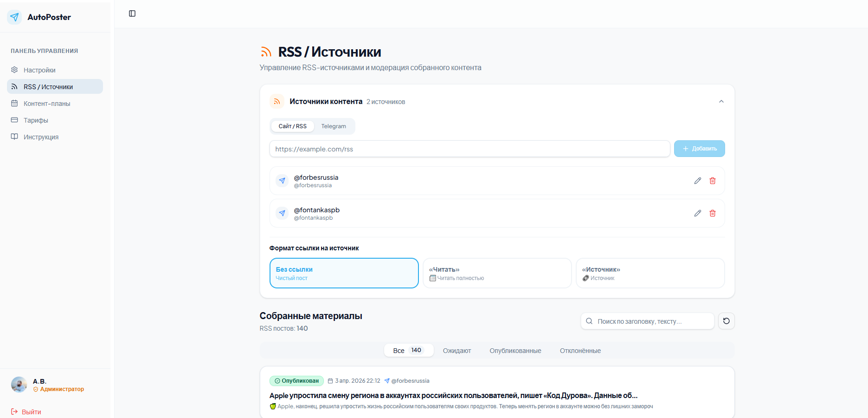Image resolution: width=868 pixels, height=418 pixels.
Task: Choose the «Читать» link format option
Action: (x=497, y=273)
